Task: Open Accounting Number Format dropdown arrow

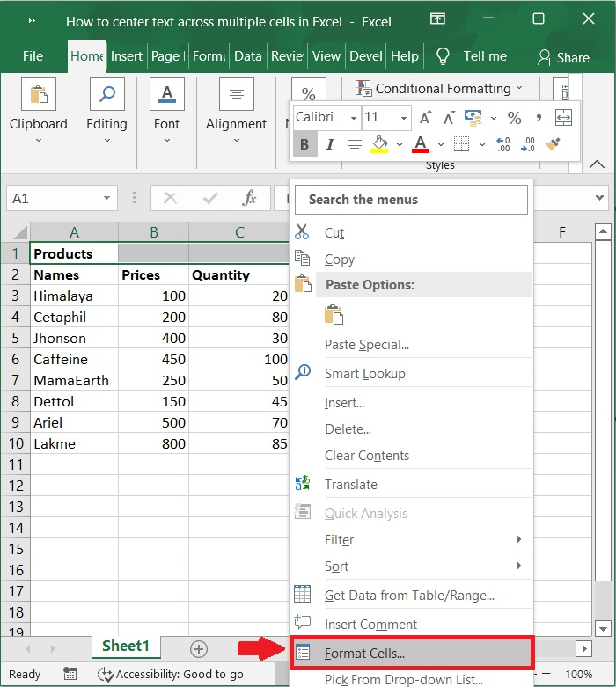Action: tap(493, 118)
